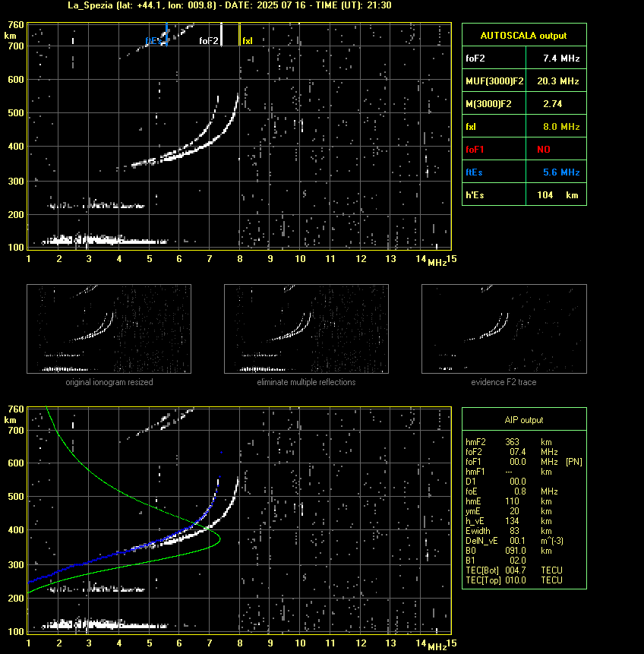Click the B0 row reading 091.0 km

point(509,551)
